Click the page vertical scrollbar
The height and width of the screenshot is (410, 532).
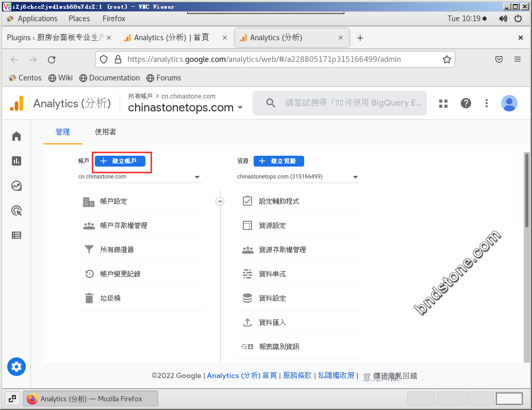[526, 190]
